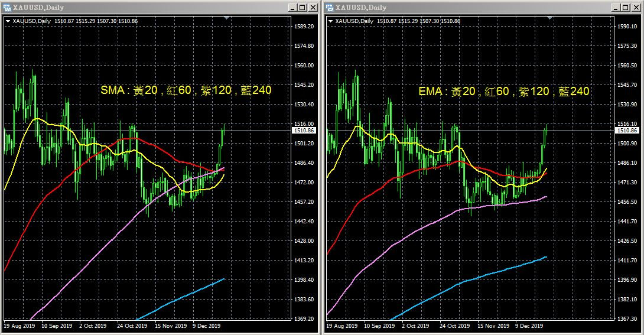Click 2 Oct 2019 date in right chart
This screenshot has height=335, width=644.
coord(415,326)
